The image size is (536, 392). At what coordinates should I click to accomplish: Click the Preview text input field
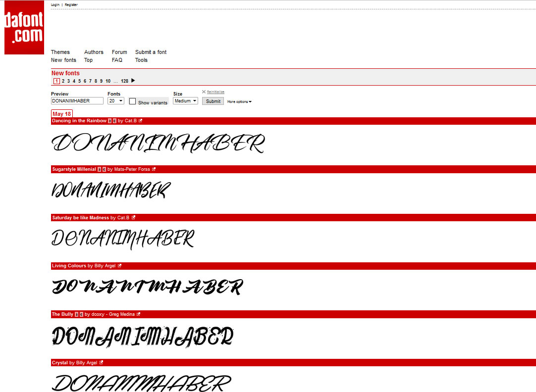77,101
